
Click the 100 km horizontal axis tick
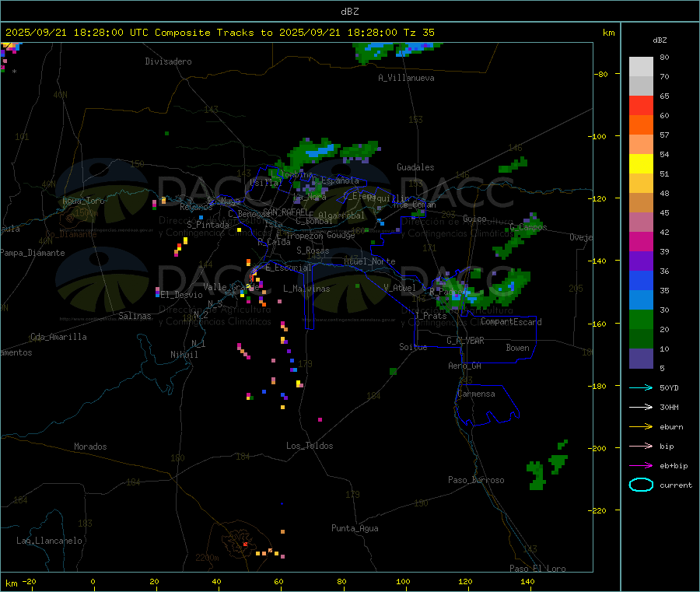403,581
